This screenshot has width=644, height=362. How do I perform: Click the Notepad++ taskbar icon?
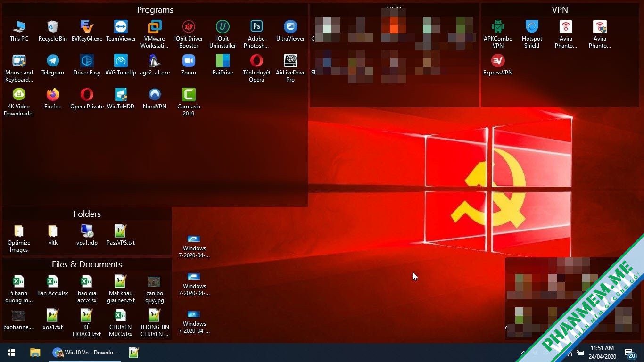tap(134, 353)
